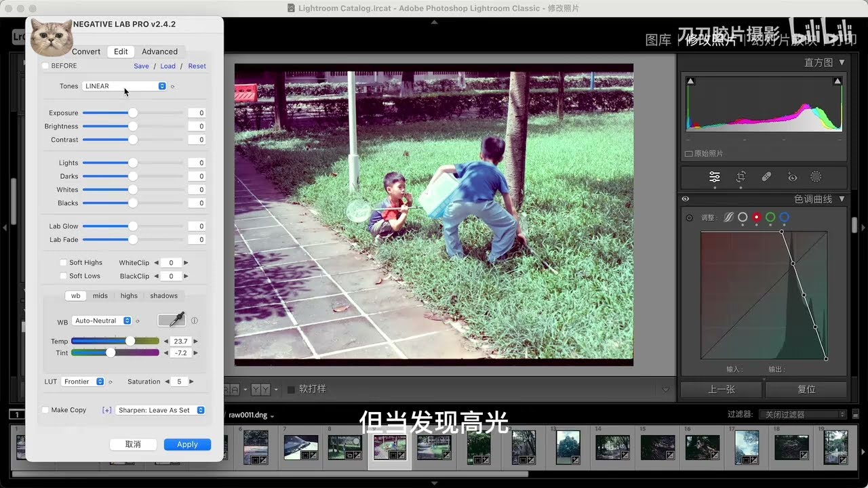Click the previous photo button
The image size is (868, 488).
pyautogui.click(x=722, y=390)
